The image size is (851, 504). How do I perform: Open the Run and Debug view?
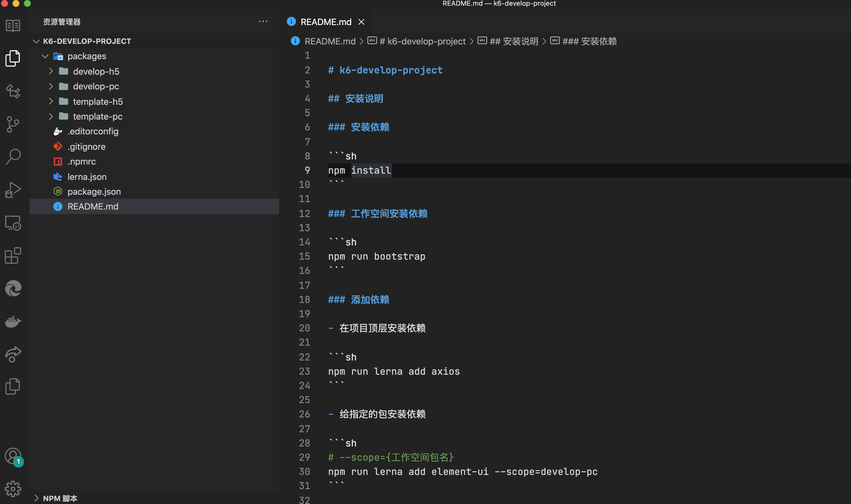(x=13, y=190)
